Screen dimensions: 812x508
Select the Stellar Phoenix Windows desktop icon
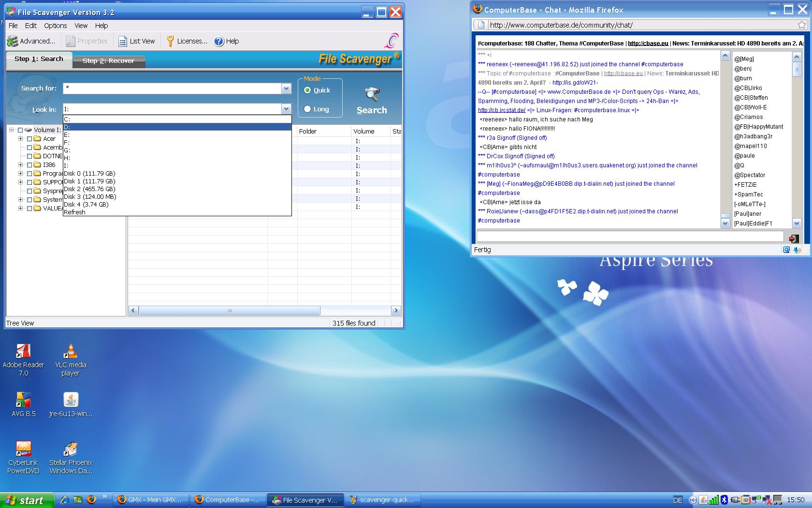71,457
